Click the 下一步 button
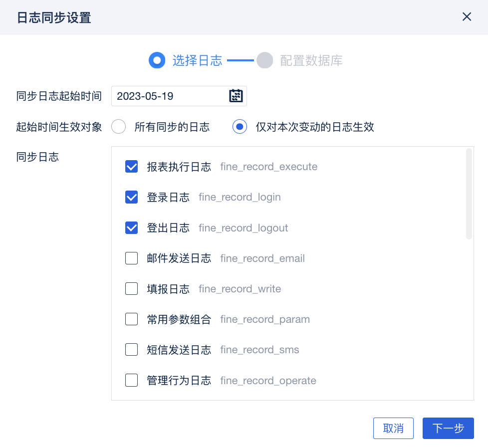Viewport: 488px width, 448px height. [448, 428]
